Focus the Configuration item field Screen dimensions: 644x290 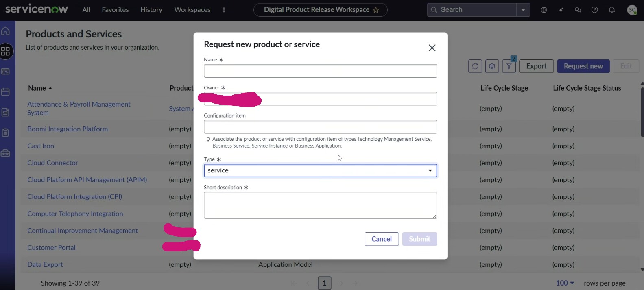[x=321, y=127]
